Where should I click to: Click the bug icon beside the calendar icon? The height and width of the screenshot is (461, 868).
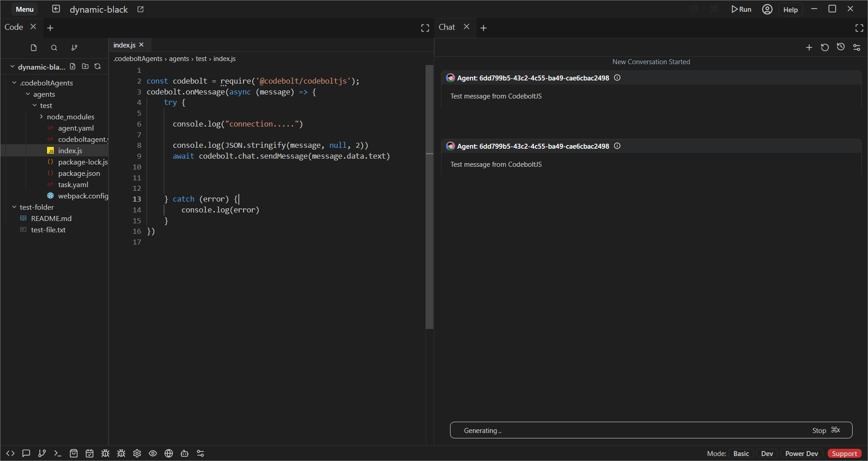(x=105, y=453)
